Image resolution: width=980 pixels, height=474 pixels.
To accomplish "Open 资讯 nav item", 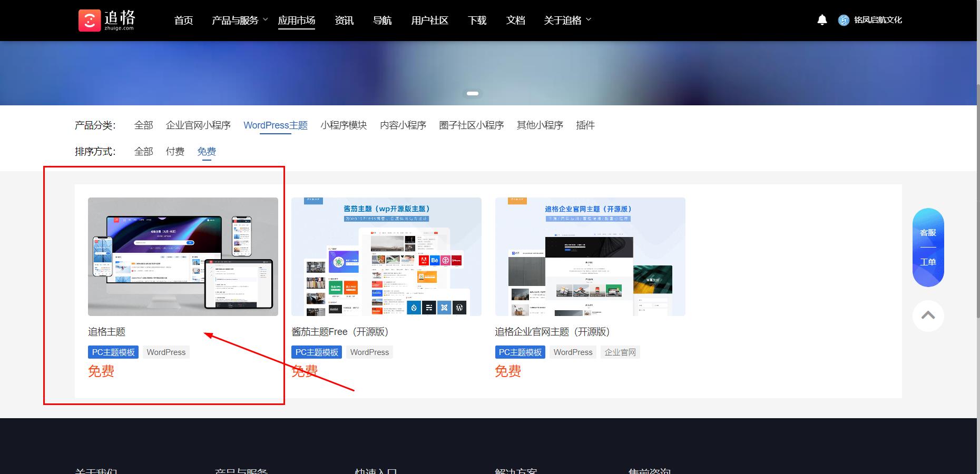I will pos(344,20).
